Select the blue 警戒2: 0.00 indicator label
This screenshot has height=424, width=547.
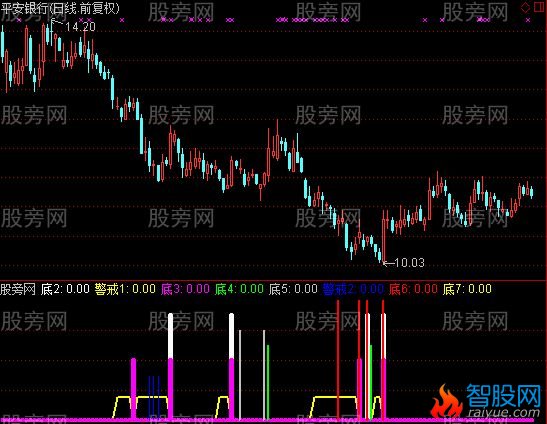tap(353, 289)
